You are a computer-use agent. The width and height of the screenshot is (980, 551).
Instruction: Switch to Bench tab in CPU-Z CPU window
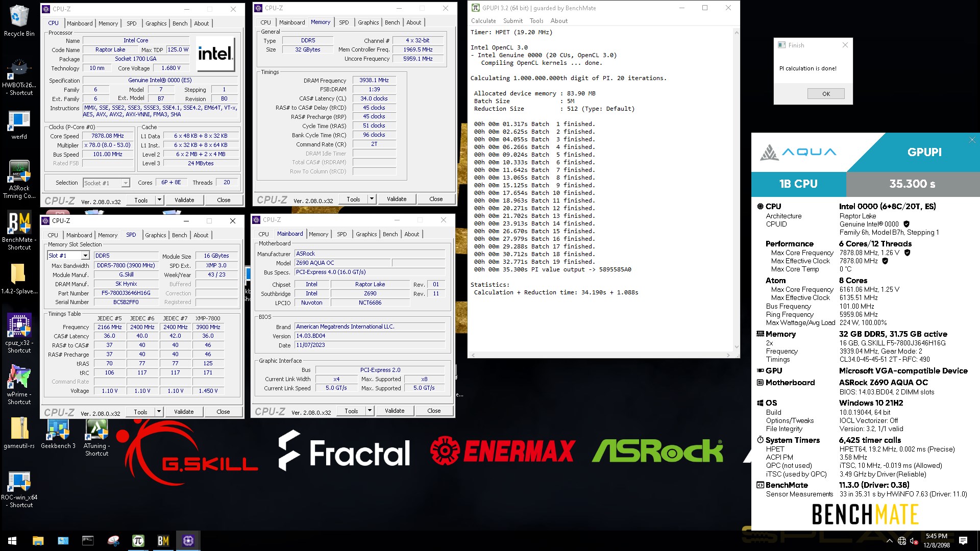coord(180,23)
